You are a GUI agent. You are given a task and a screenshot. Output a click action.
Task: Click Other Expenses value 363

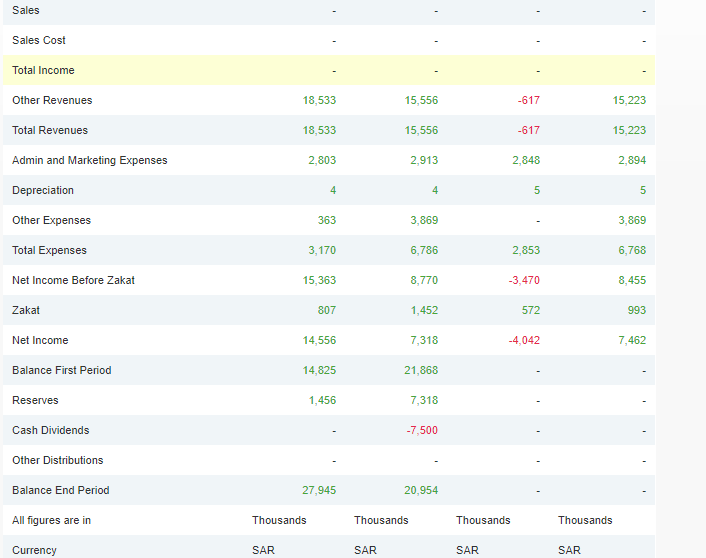[x=327, y=220]
